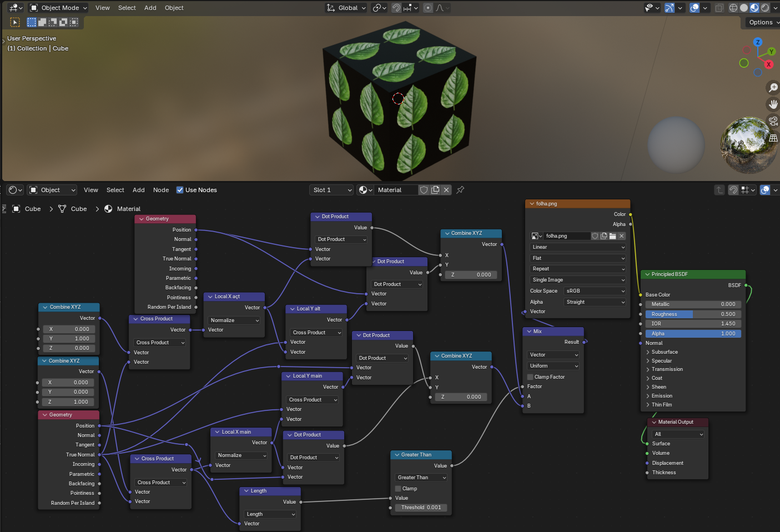Toggle viewport snapping magnet
Viewport: 780px width, 532px height.
click(396, 8)
